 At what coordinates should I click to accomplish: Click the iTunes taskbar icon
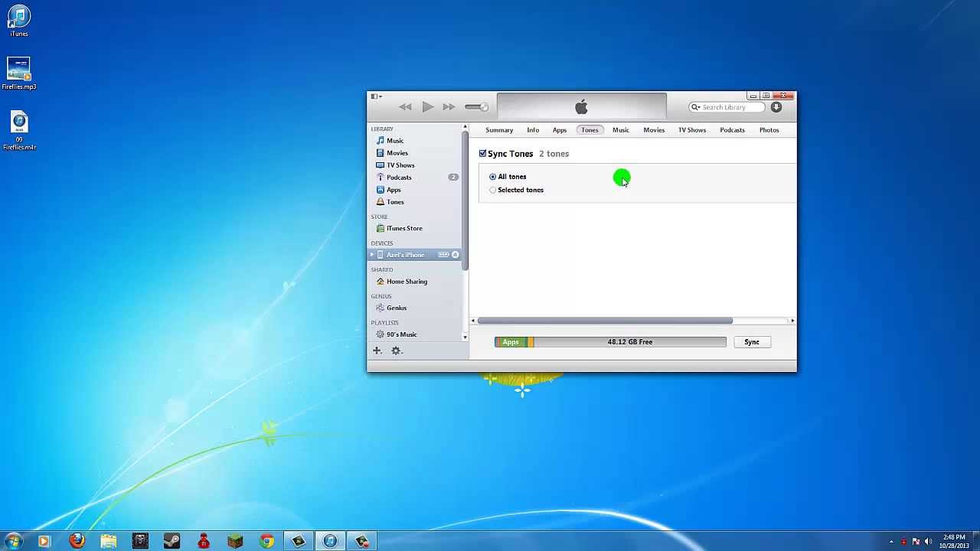coord(330,541)
